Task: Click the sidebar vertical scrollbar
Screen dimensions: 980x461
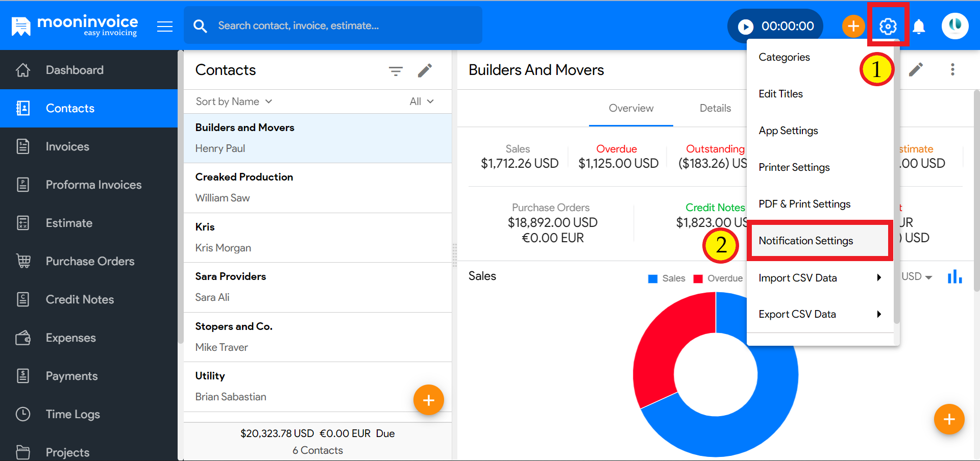Action: pyautogui.click(x=180, y=197)
